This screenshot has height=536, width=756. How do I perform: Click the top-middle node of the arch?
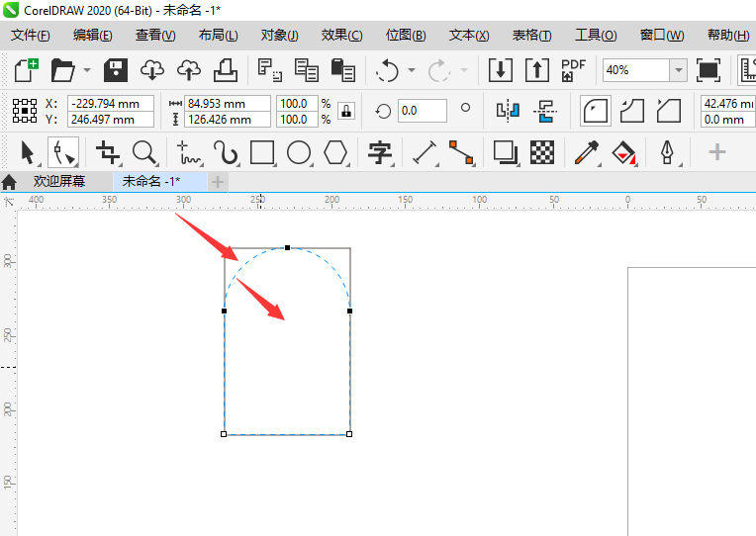(x=287, y=248)
